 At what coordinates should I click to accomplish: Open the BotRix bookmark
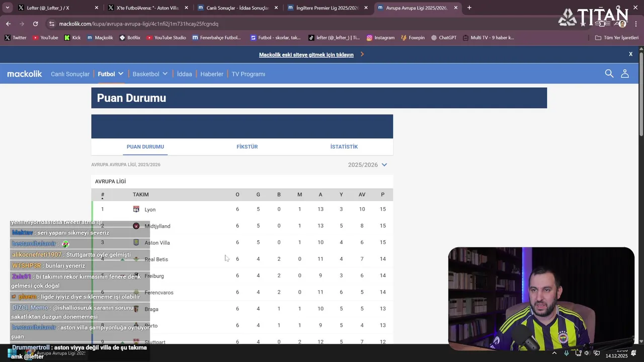coord(129,38)
